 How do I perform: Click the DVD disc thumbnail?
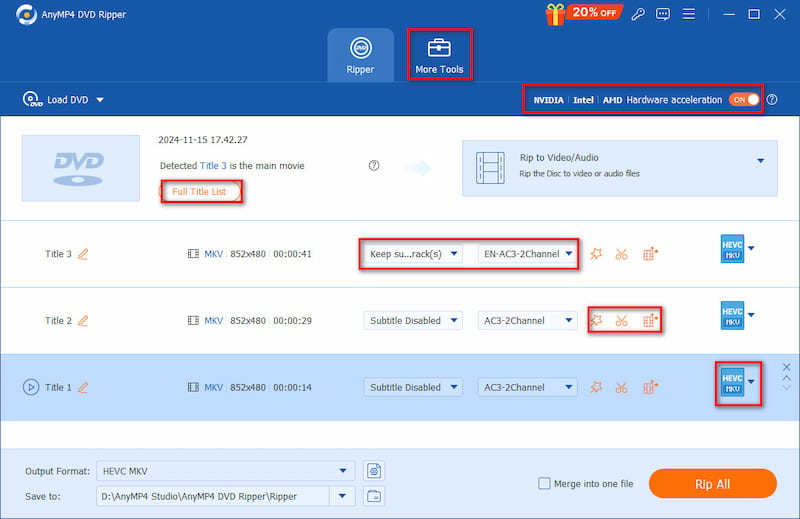81,168
